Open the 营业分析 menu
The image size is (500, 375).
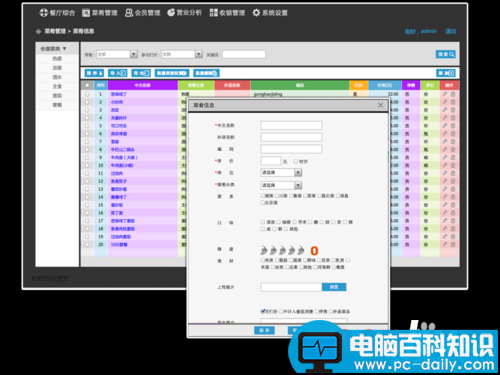coord(185,13)
